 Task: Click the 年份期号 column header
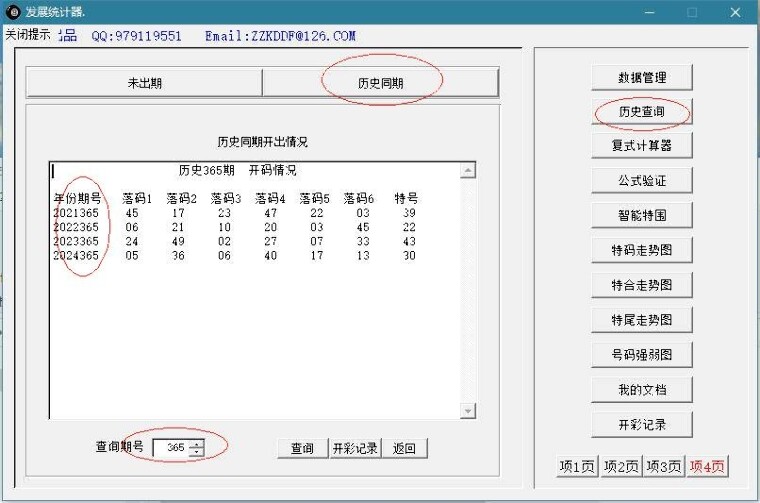point(78,198)
